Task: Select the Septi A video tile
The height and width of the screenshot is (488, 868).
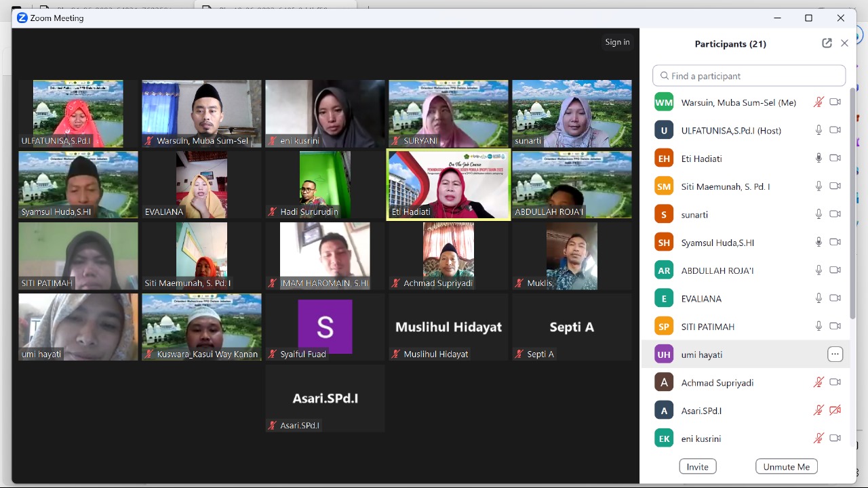Action: click(572, 327)
